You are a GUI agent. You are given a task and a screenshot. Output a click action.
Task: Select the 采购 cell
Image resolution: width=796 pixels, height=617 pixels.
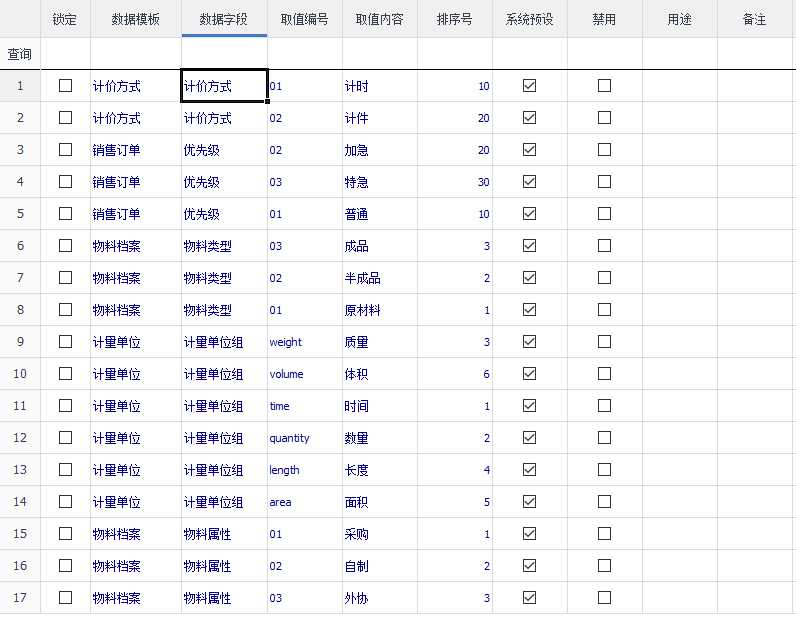click(x=380, y=533)
